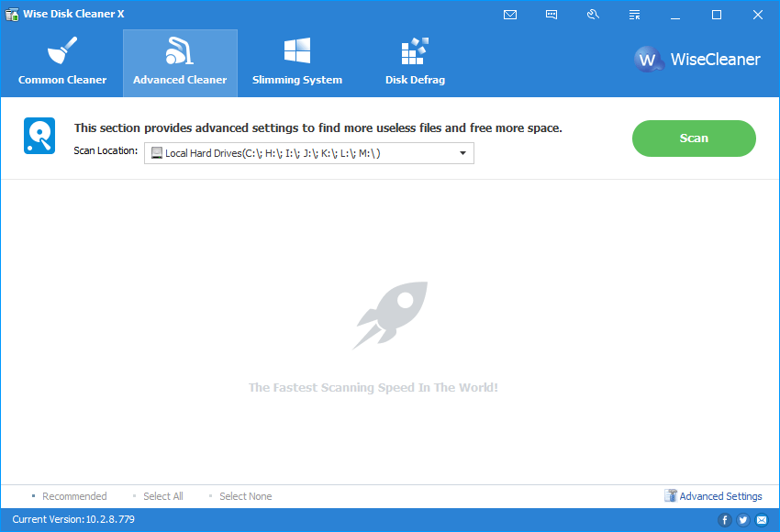This screenshot has height=532, width=780.
Task: Click the "This section provides advanced settings" description
Action: point(318,127)
